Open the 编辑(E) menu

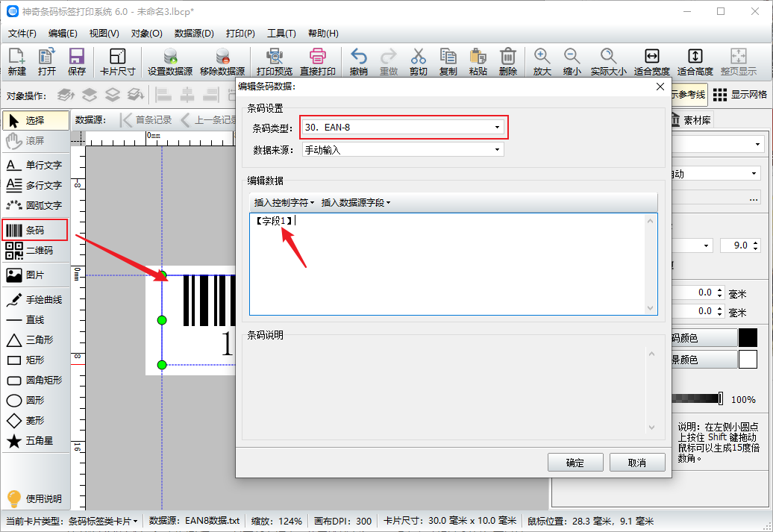tap(63, 34)
